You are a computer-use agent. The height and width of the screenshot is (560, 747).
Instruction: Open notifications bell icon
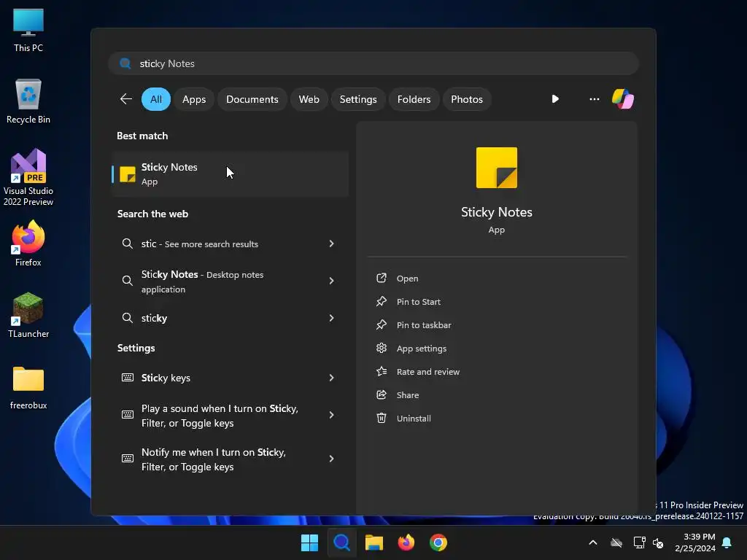(x=727, y=542)
